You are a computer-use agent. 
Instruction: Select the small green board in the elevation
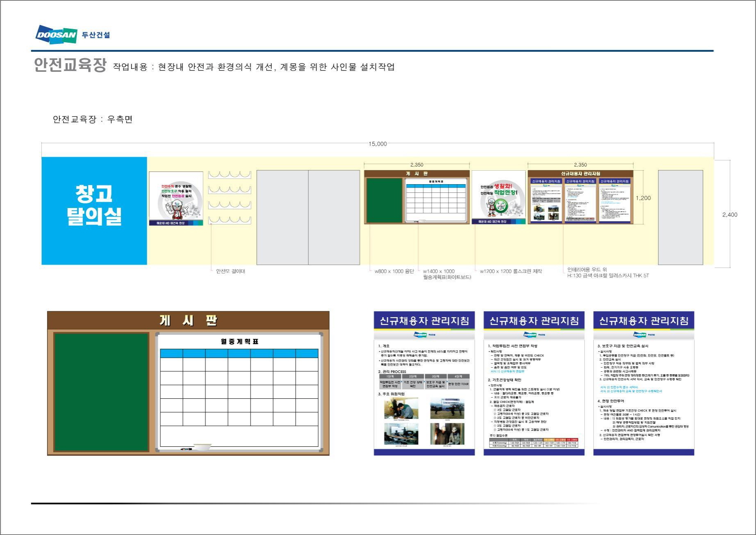(384, 200)
